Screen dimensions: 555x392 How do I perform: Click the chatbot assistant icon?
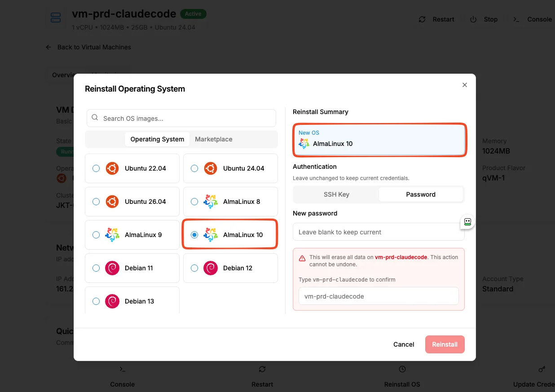467,221
